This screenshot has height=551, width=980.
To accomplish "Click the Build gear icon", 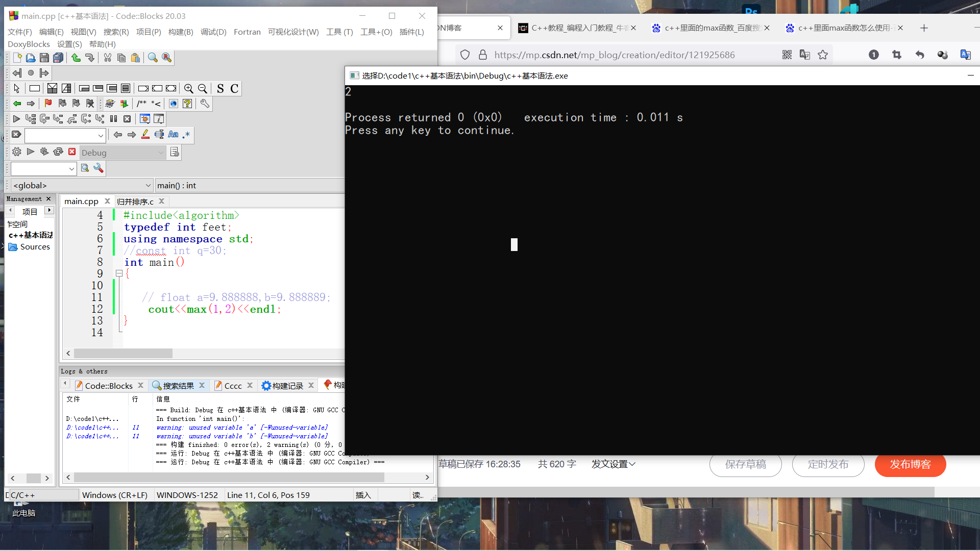I will point(16,152).
